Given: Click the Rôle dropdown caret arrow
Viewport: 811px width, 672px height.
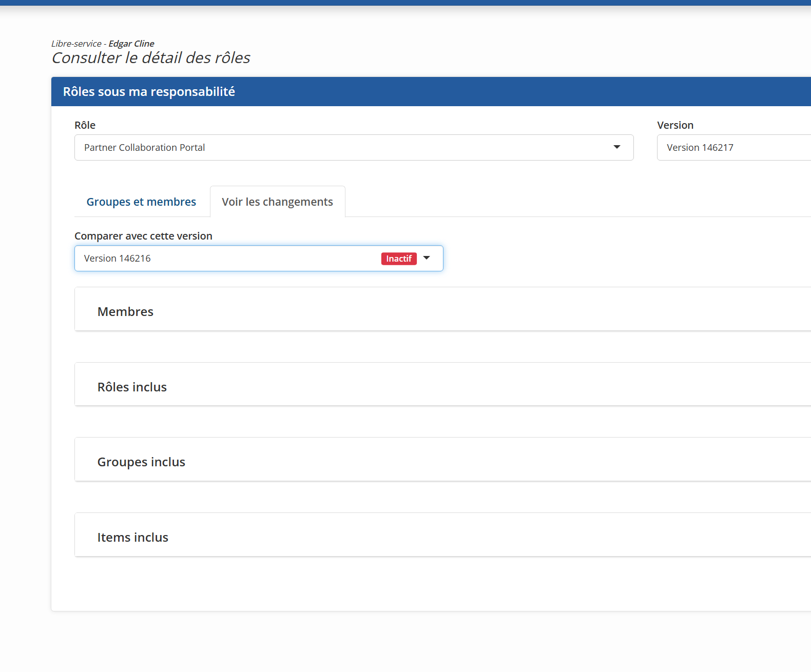Looking at the screenshot, I should [x=616, y=147].
